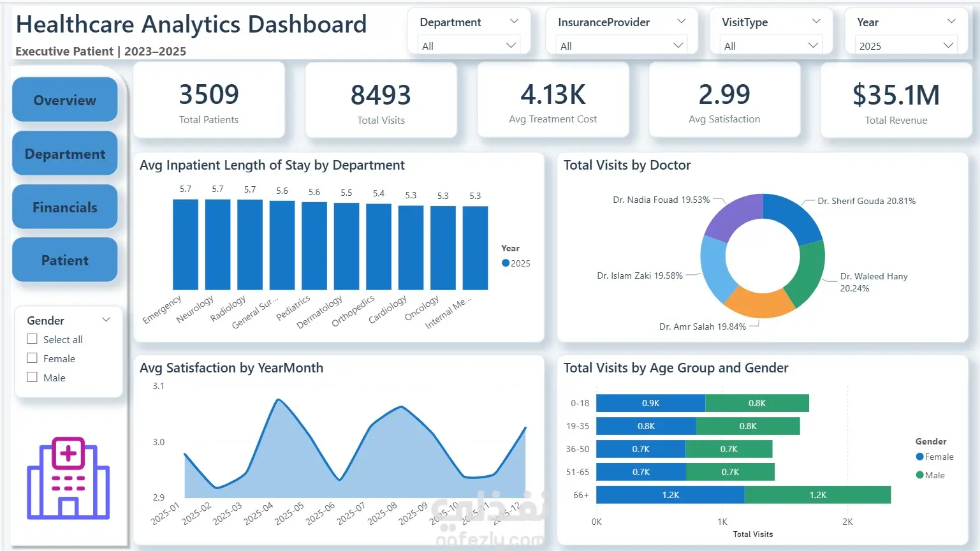
Task: Select Dr. Waleed Hany donut slice
Action: 808,274
